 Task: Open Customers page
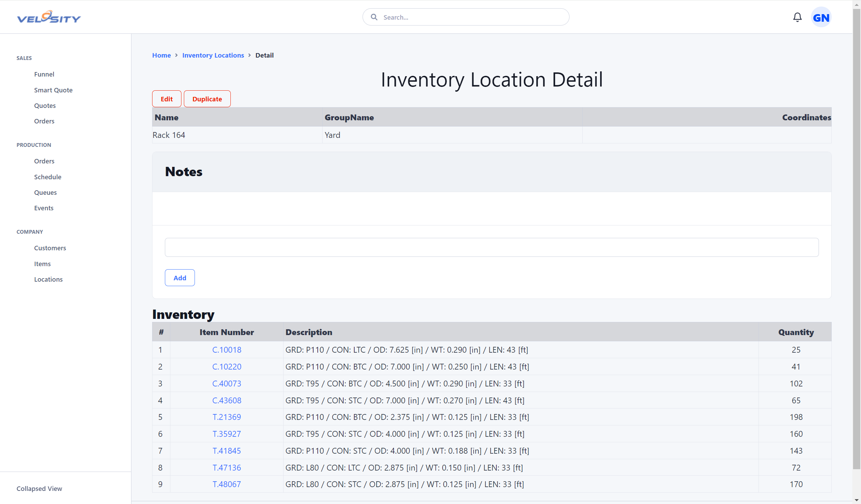click(50, 248)
